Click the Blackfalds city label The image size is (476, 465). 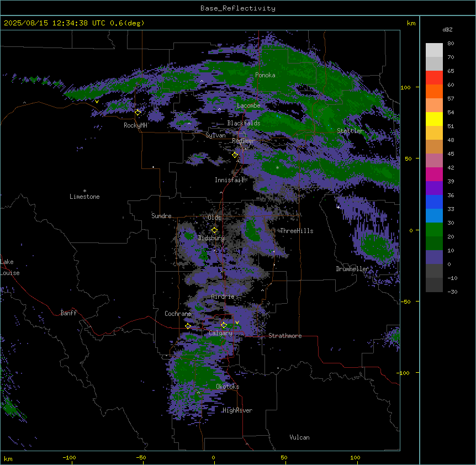(x=244, y=123)
